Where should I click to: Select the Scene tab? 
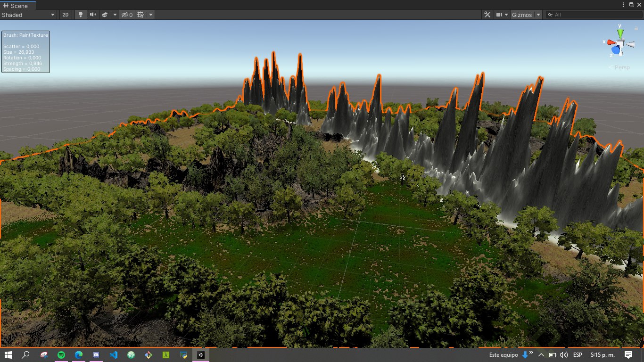point(17,6)
